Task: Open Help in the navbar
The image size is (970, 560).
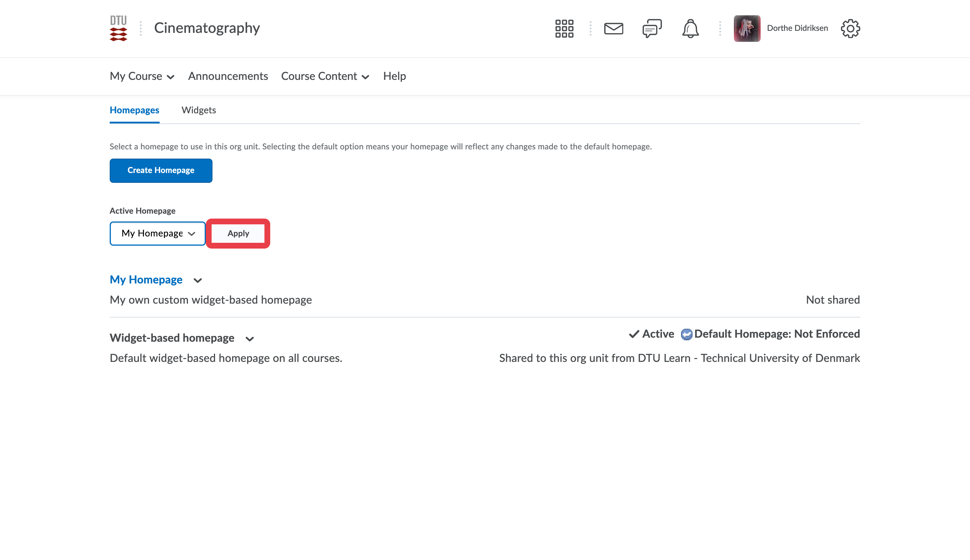Action: 394,76
